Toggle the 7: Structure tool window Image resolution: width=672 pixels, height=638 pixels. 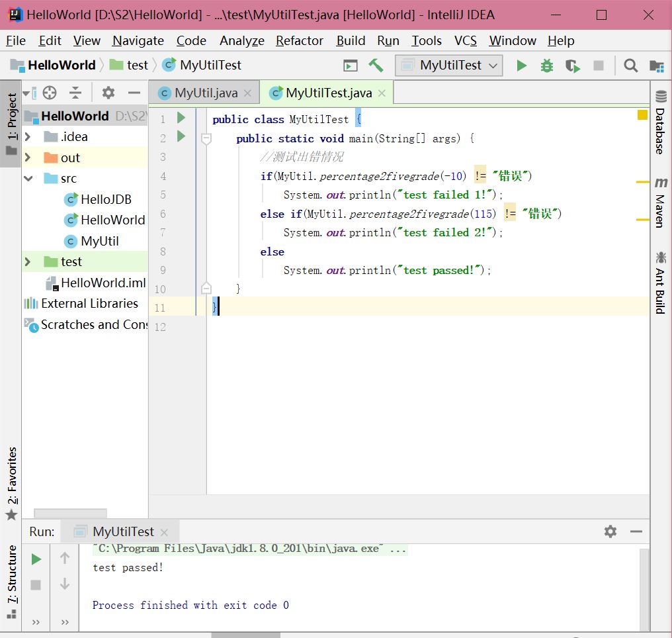11,582
